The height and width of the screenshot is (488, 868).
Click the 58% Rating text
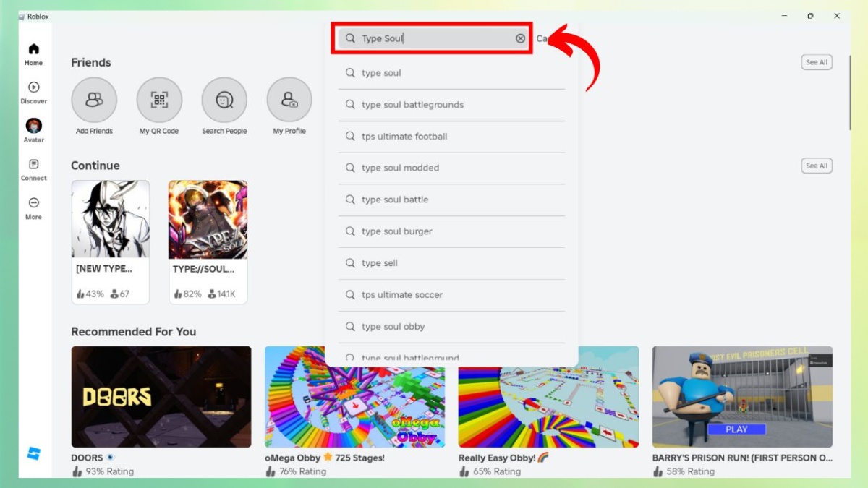(x=691, y=471)
